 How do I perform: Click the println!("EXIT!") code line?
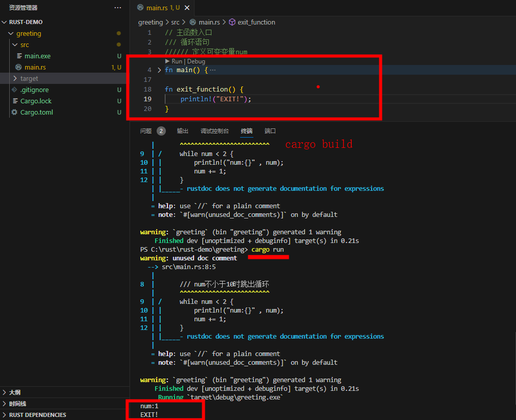click(x=216, y=99)
